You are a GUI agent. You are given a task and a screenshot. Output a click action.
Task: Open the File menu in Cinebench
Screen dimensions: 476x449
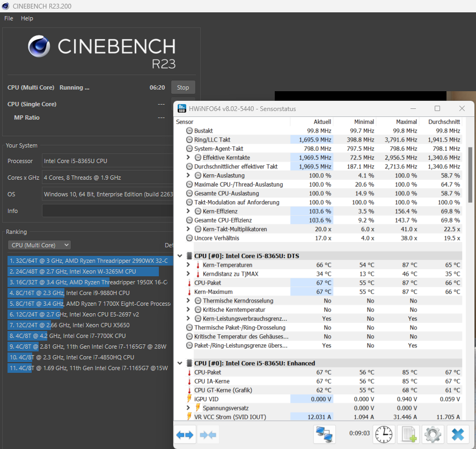coord(9,18)
